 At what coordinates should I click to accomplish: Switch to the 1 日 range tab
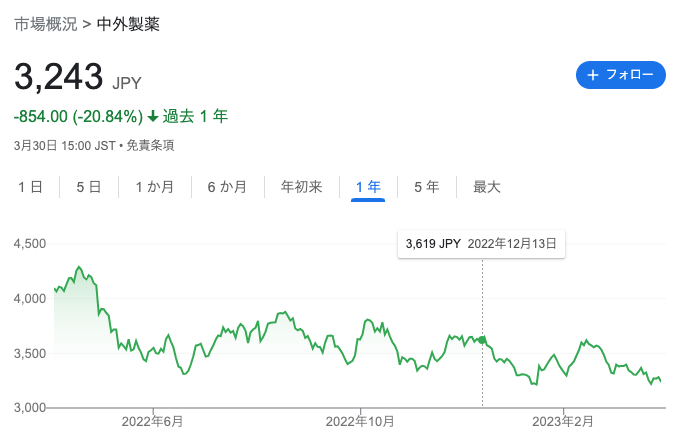pos(30,187)
